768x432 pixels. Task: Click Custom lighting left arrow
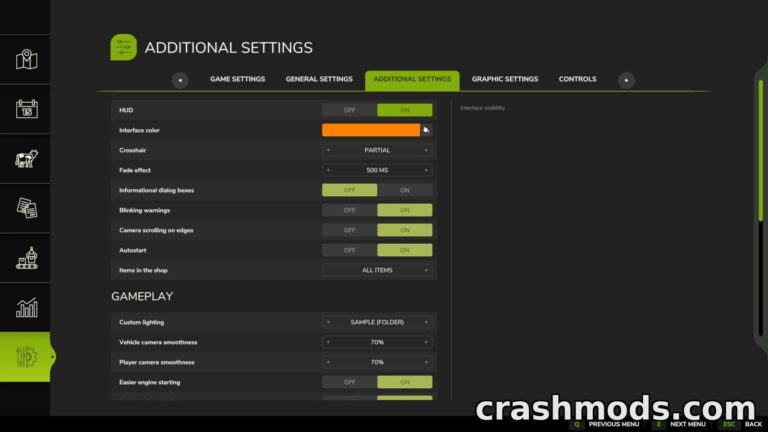[x=328, y=322]
